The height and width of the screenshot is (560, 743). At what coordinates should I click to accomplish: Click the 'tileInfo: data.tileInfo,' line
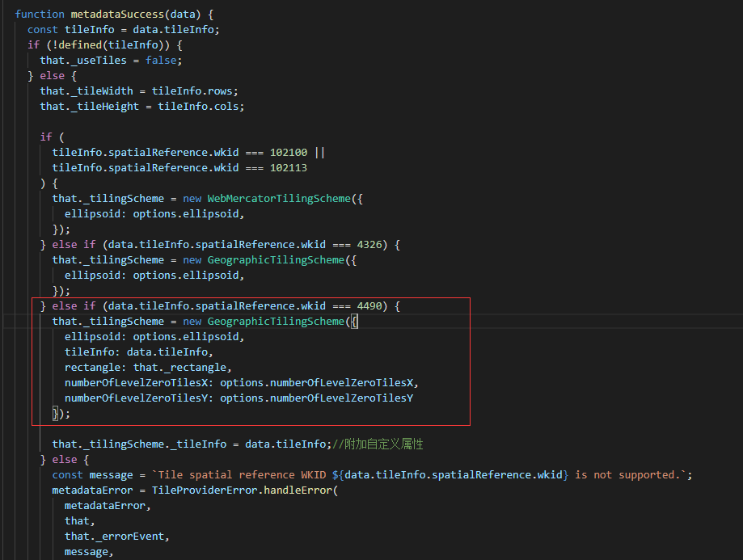tap(139, 352)
